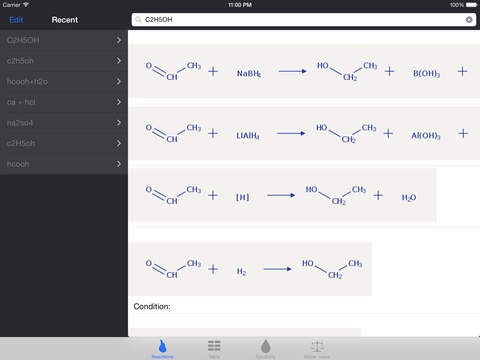Open the chevron on the lowercase c2h5oh row
The width and height of the screenshot is (480, 360).
click(119, 61)
